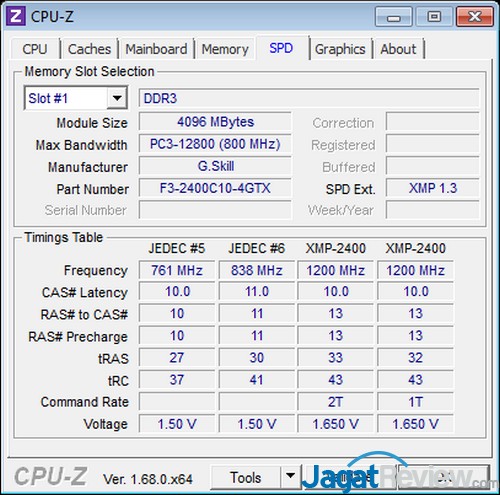Click the tRAS value 33

click(x=335, y=358)
